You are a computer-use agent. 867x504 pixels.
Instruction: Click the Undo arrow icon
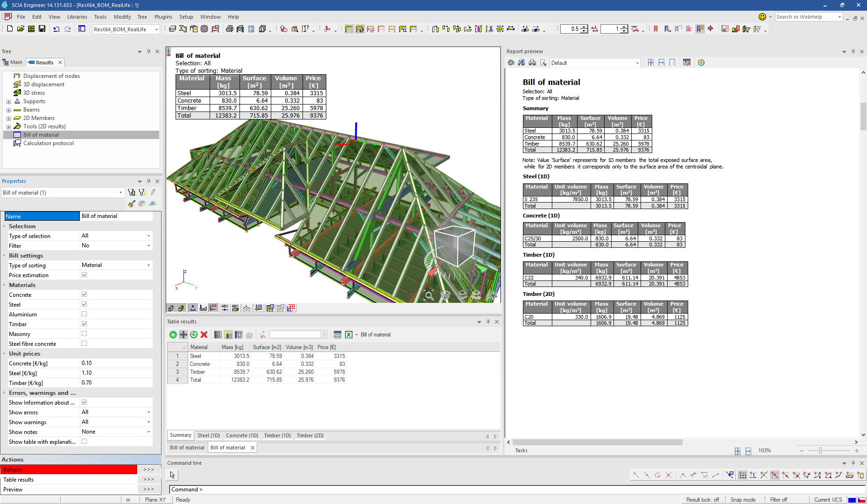pos(56,29)
